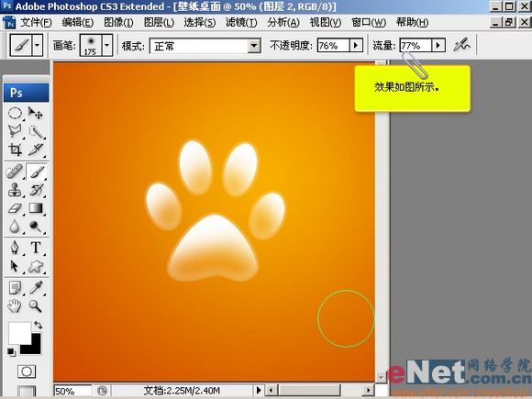The height and width of the screenshot is (399, 532).
Task: Open the status bar info arrow menu
Action: tap(259, 390)
